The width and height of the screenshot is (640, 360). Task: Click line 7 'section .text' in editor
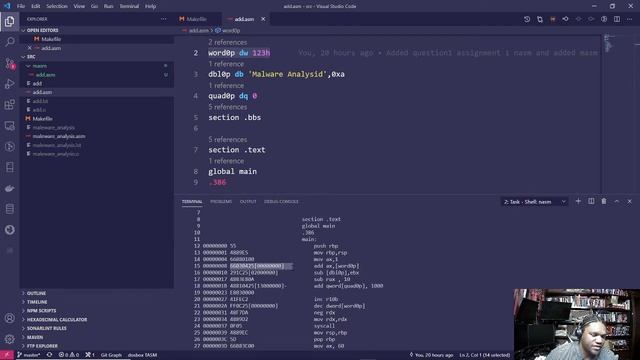(x=237, y=150)
